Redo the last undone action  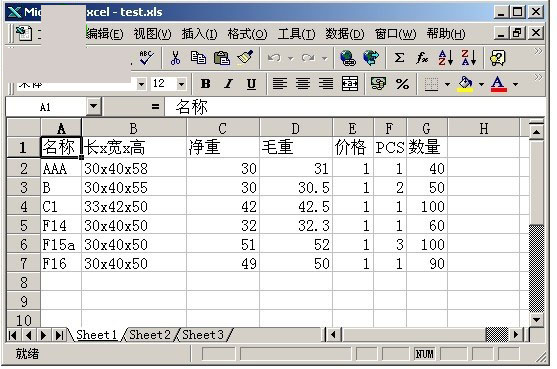pyautogui.click(x=308, y=58)
